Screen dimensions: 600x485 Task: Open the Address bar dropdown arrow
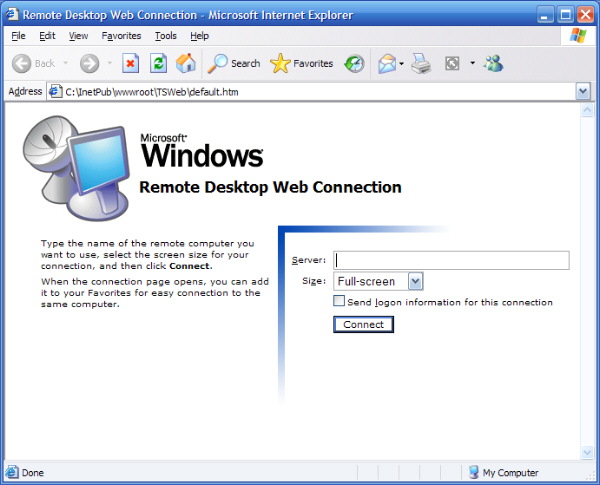[583, 91]
